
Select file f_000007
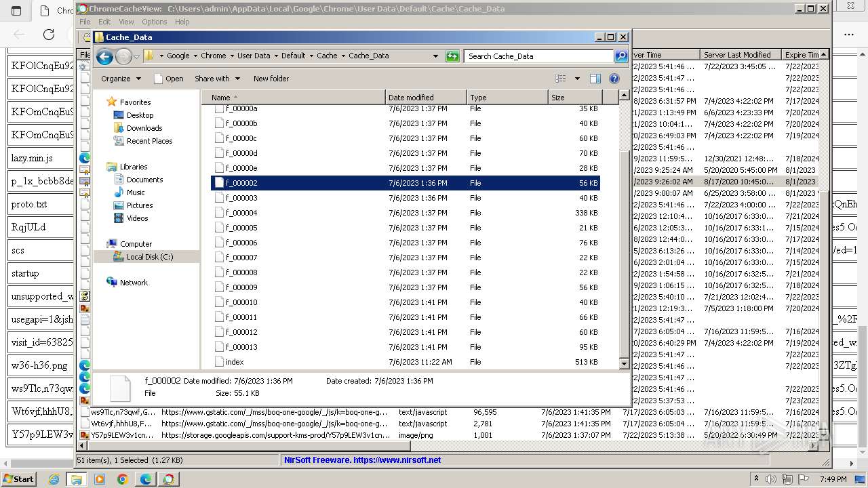click(241, 258)
